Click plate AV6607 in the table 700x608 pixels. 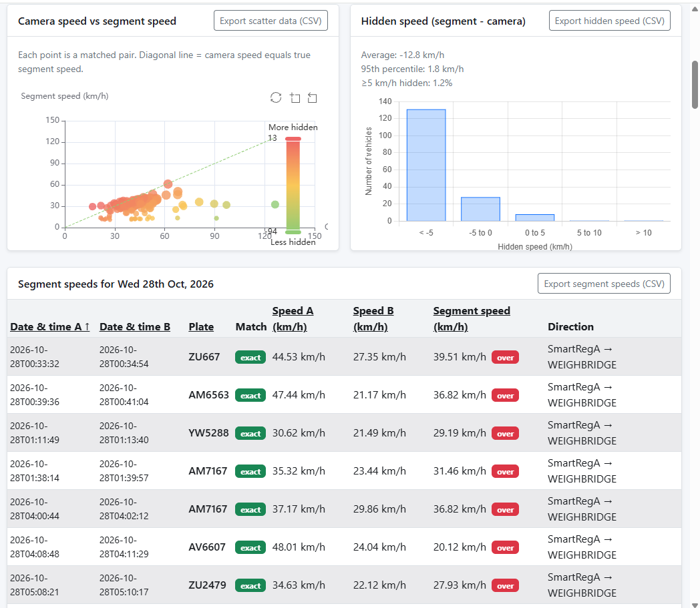(207, 547)
